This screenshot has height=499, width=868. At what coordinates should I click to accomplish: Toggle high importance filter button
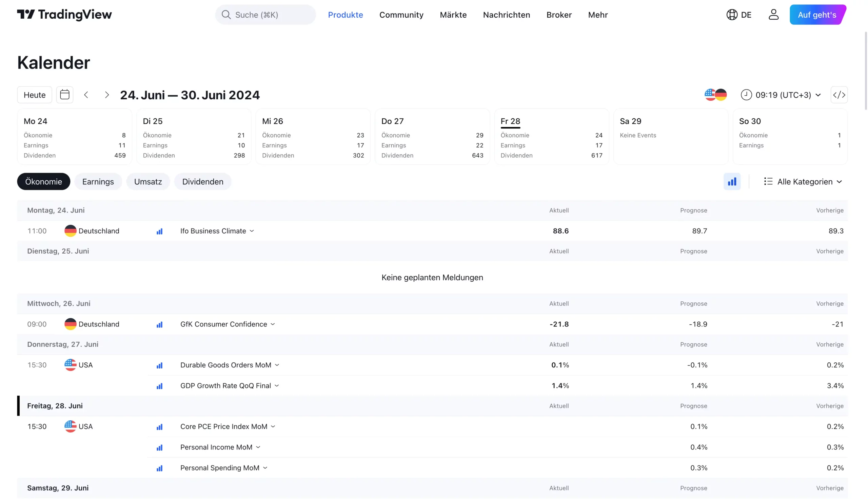(732, 182)
